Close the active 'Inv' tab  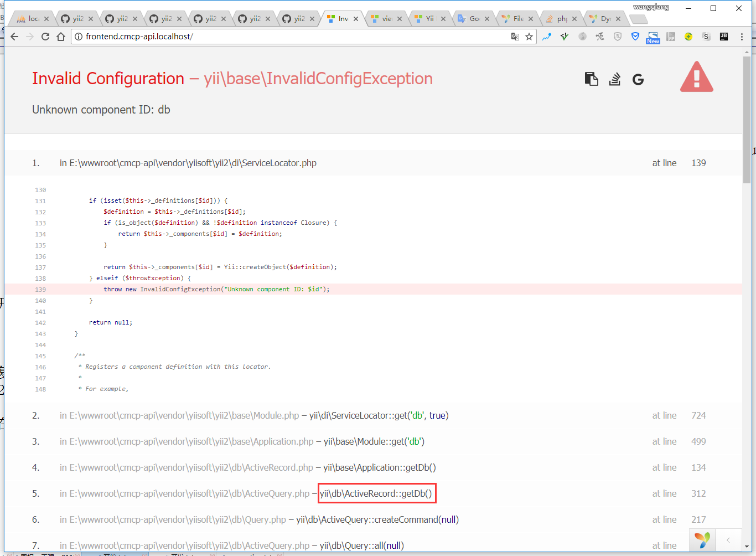tap(356, 19)
